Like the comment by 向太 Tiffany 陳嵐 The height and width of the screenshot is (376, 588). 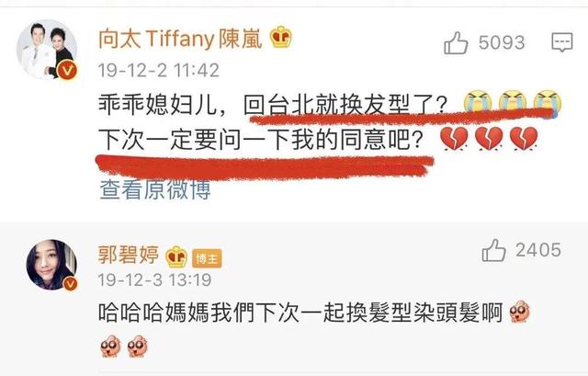pyautogui.click(x=456, y=43)
